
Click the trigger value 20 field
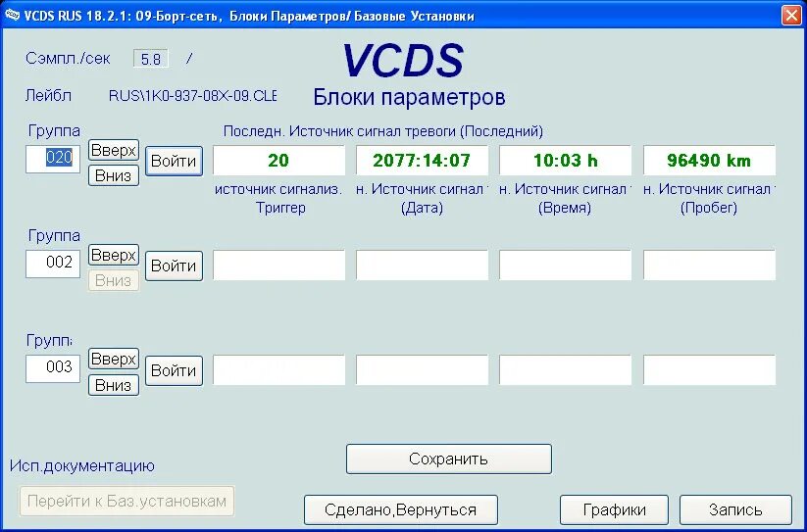(278, 161)
